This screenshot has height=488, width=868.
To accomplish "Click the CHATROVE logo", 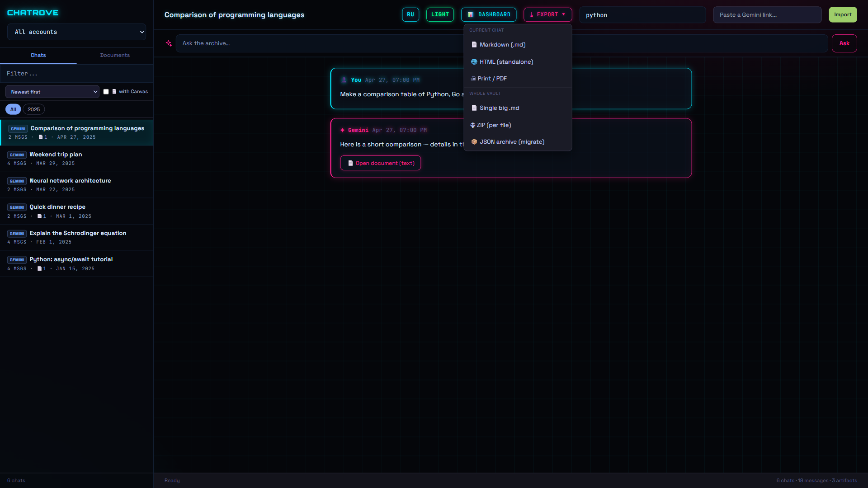I will [x=33, y=13].
